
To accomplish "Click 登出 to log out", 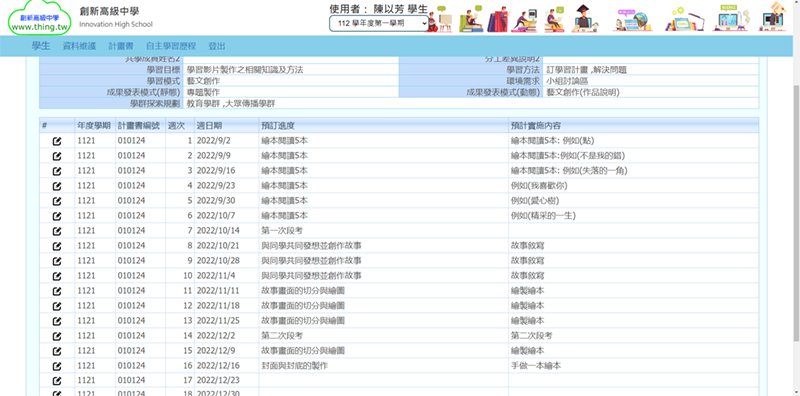I will (217, 46).
